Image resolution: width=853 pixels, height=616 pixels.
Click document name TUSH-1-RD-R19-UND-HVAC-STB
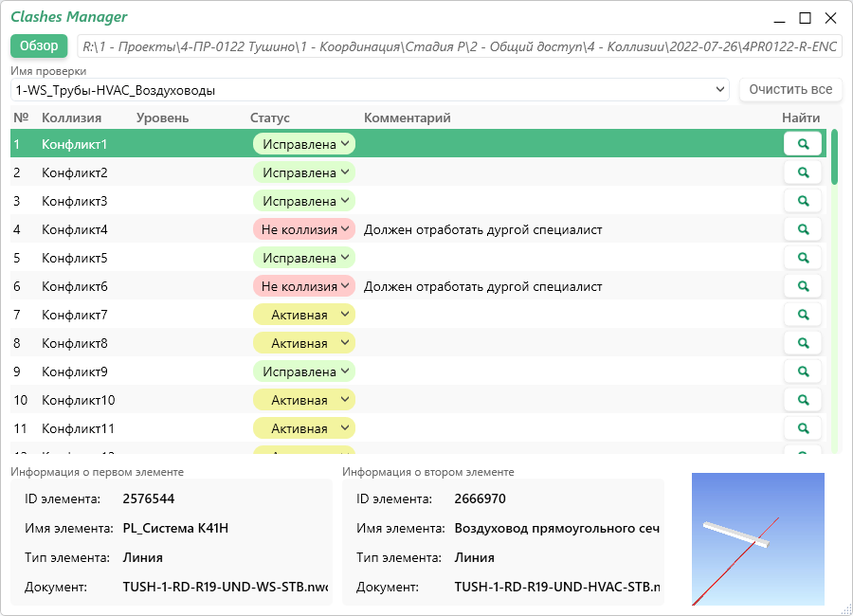point(557,588)
